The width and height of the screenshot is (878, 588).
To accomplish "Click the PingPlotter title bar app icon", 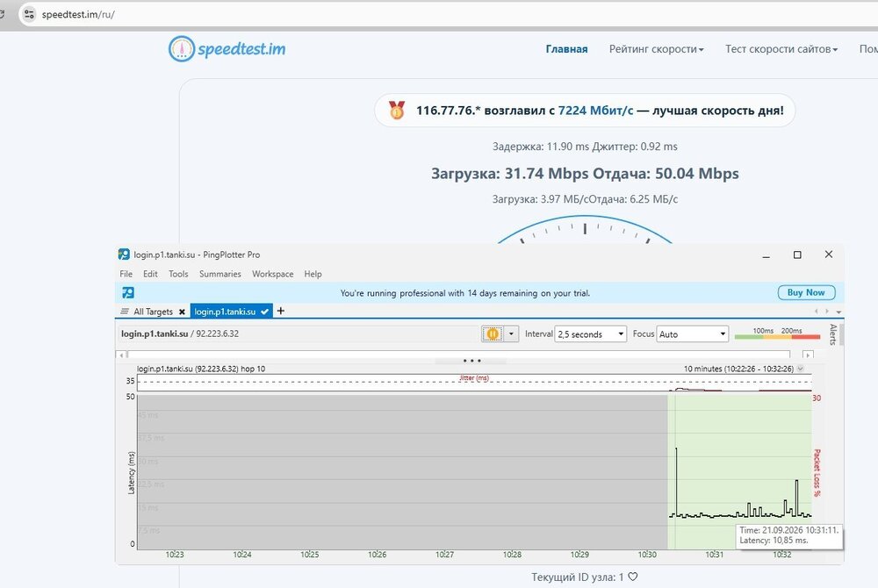I will pos(124,255).
